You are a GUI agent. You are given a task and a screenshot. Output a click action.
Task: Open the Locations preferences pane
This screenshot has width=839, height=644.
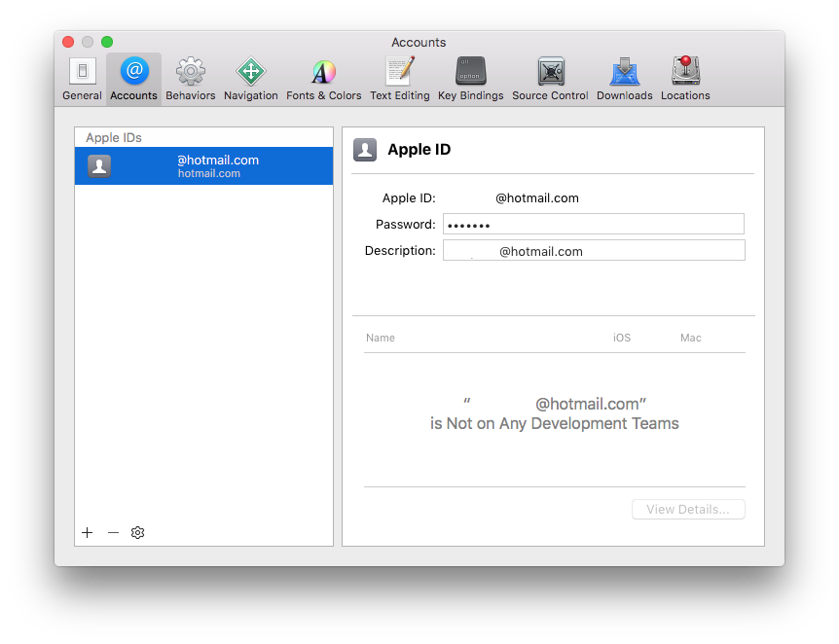(x=685, y=79)
